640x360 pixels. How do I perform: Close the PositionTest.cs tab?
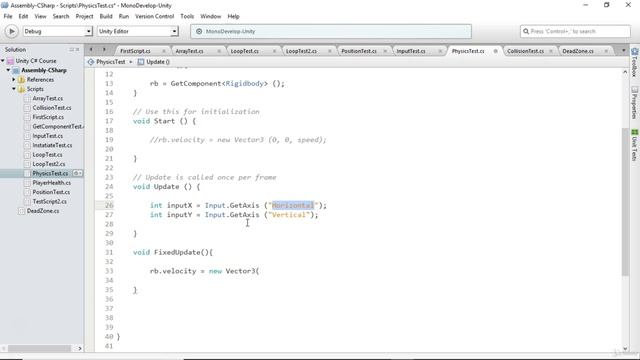pos(385,51)
